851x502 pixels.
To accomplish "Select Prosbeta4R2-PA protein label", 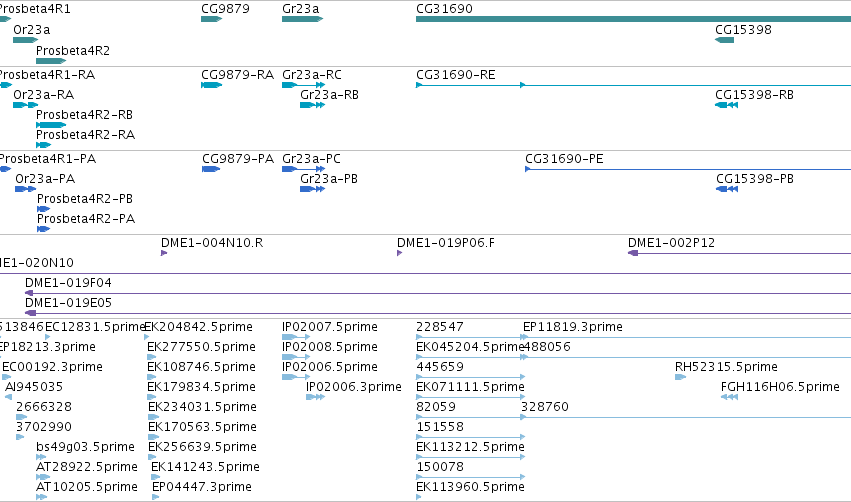I will coord(86,219).
